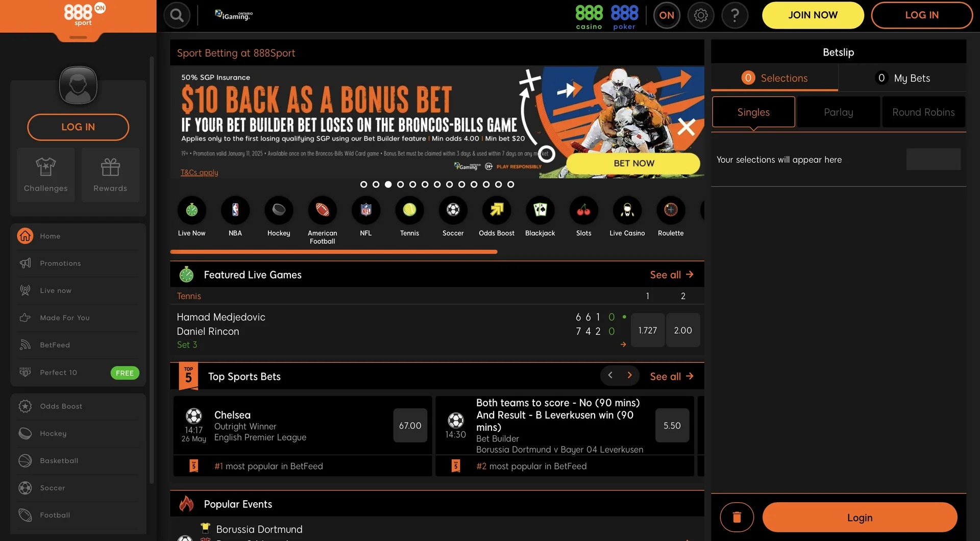
Task: Open the Live Now category icon
Action: (x=191, y=210)
